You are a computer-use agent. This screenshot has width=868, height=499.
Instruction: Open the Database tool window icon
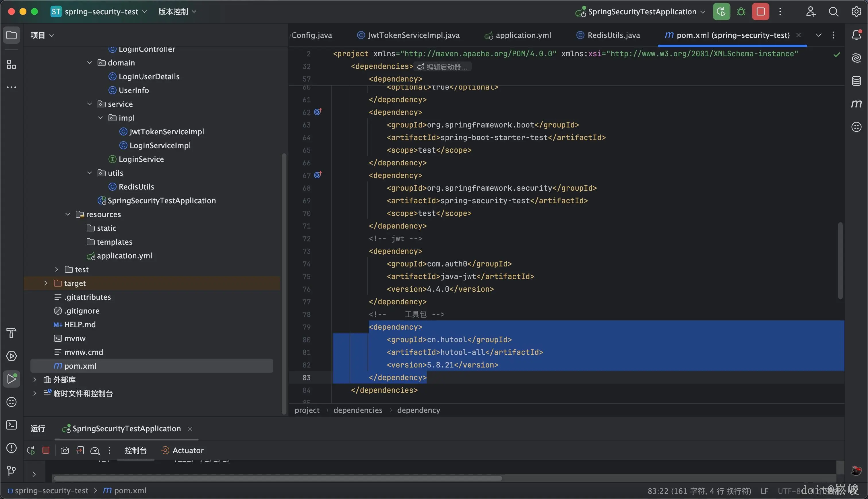tap(856, 81)
